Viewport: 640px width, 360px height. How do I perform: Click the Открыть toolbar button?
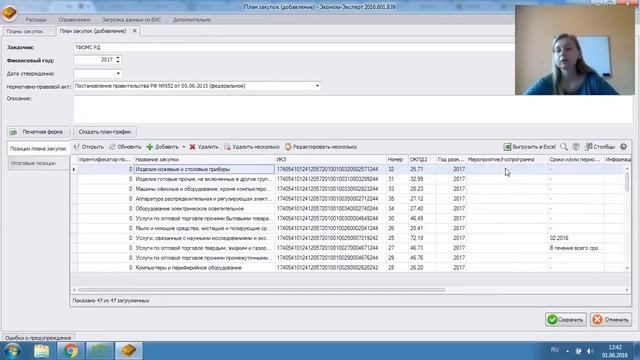coord(89,147)
